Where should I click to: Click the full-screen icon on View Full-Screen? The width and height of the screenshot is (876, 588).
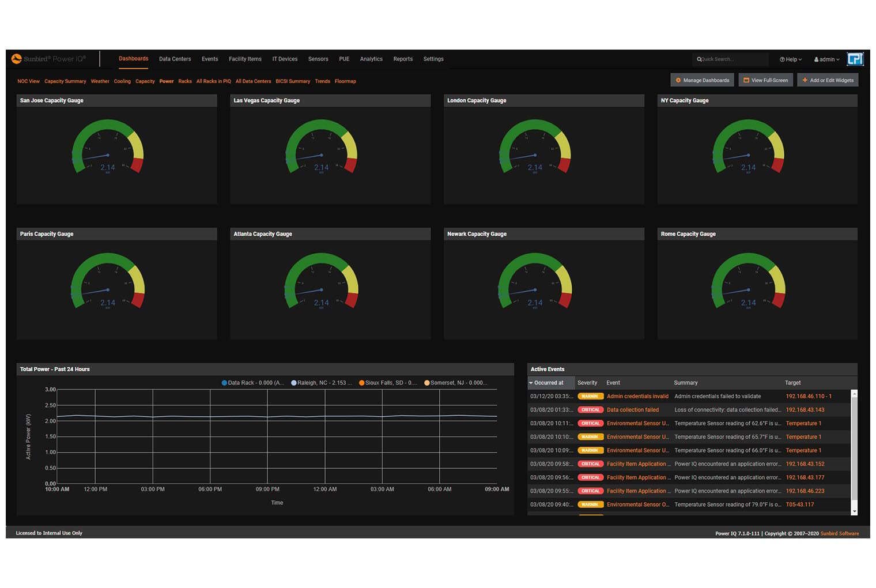[x=746, y=80]
